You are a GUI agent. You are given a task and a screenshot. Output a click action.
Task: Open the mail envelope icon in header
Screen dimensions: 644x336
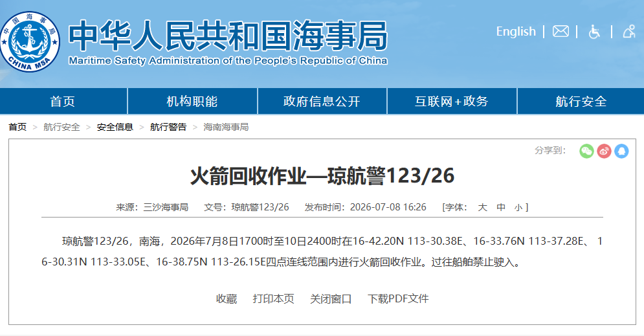coord(561,31)
